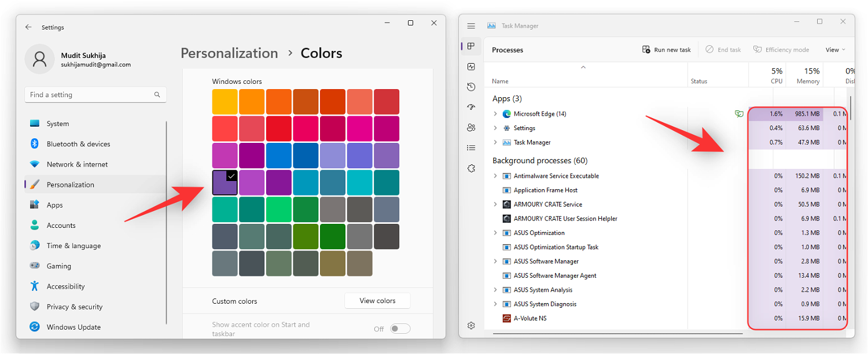
Task: Expand the ARMOURY CRATE Service entry
Action: 495,204
